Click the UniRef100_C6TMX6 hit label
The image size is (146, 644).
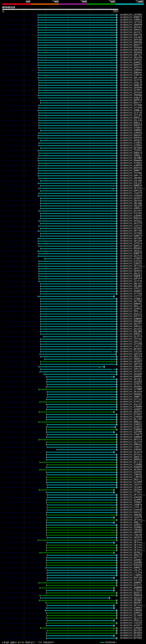(x=131, y=15)
